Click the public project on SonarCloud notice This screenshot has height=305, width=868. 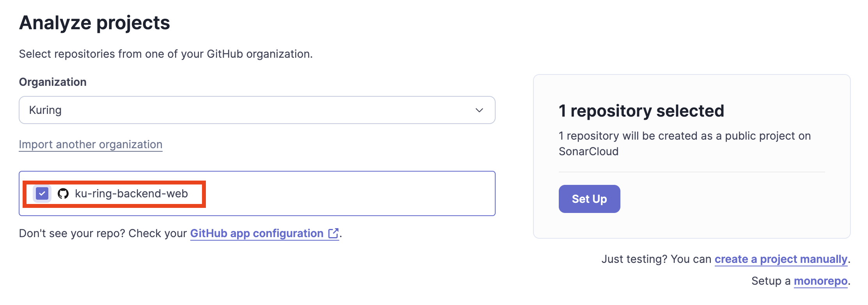click(x=684, y=144)
